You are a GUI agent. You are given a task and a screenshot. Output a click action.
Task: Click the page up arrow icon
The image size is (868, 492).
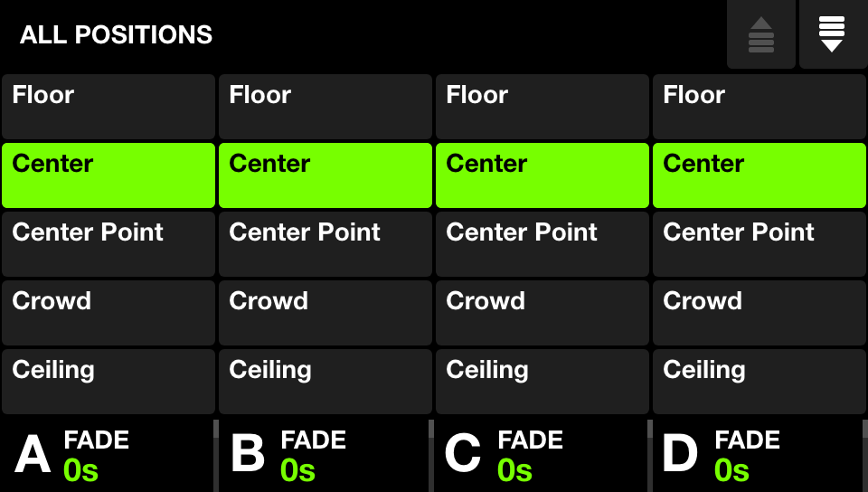tap(760, 34)
